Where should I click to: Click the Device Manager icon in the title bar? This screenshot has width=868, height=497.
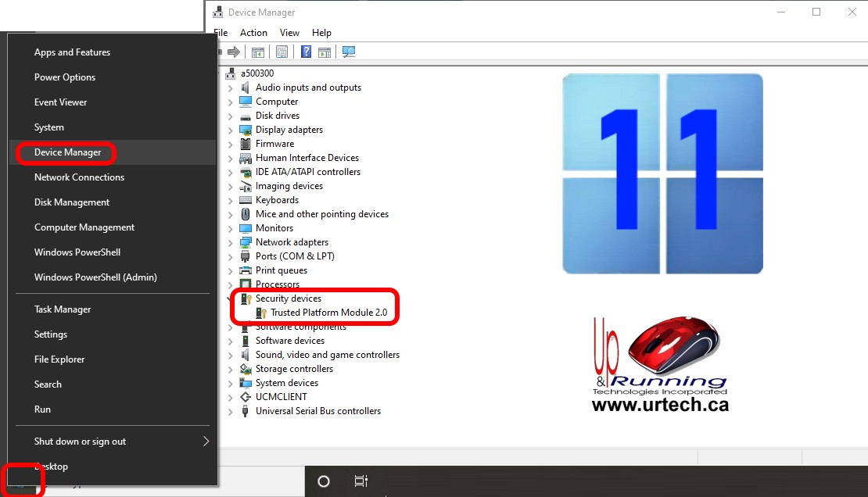(217, 12)
